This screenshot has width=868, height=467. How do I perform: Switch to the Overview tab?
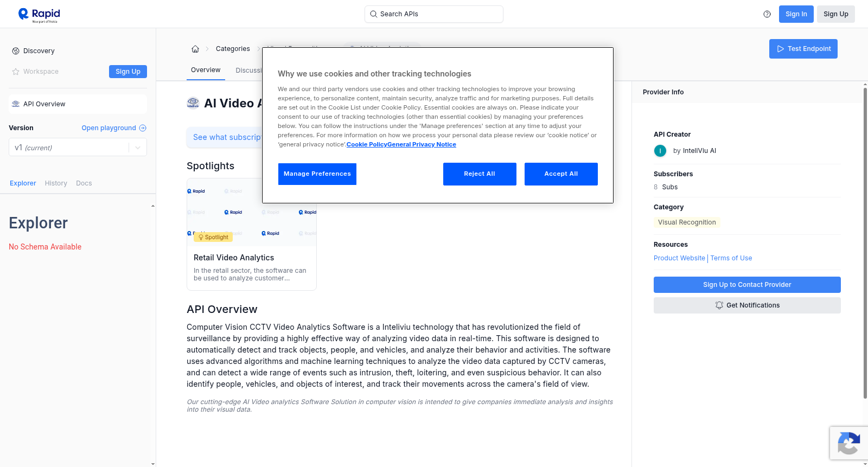(206, 70)
